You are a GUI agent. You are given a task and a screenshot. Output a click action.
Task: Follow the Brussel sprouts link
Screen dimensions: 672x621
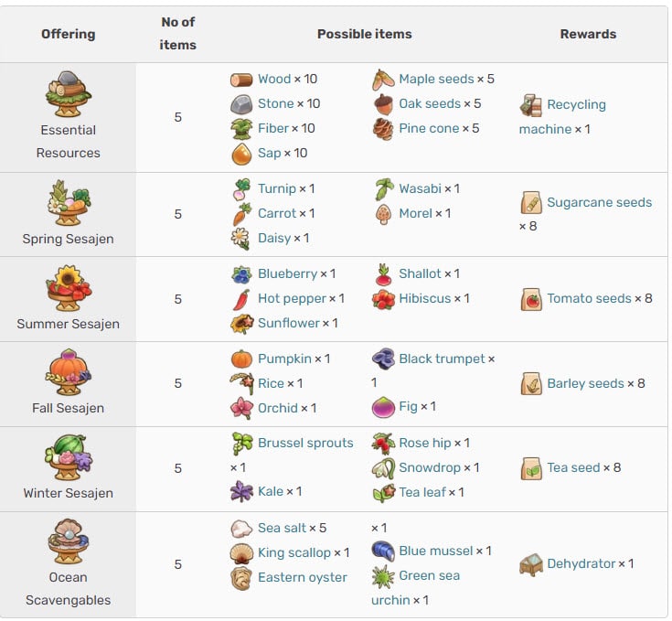tap(305, 444)
